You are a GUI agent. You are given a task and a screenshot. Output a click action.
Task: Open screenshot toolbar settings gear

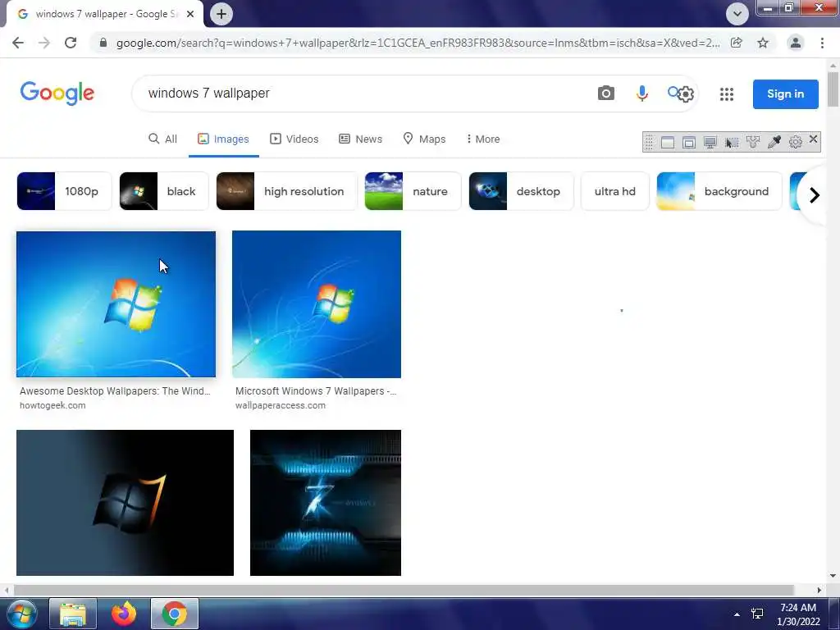[x=796, y=142]
